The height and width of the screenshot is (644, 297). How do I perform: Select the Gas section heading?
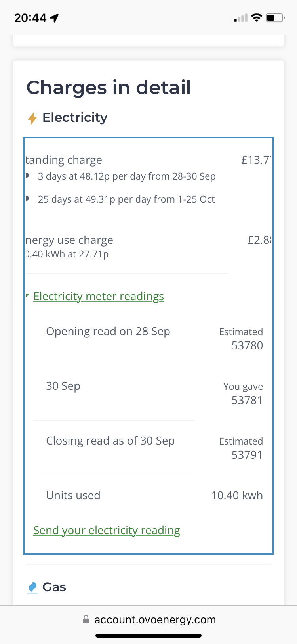tap(54, 587)
